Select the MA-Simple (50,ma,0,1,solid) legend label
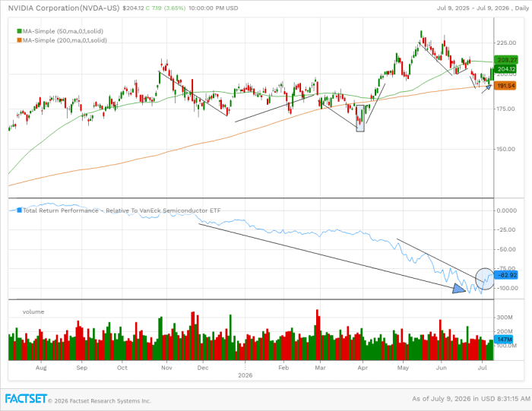This screenshot has height=411, width=532. (x=63, y=31)
